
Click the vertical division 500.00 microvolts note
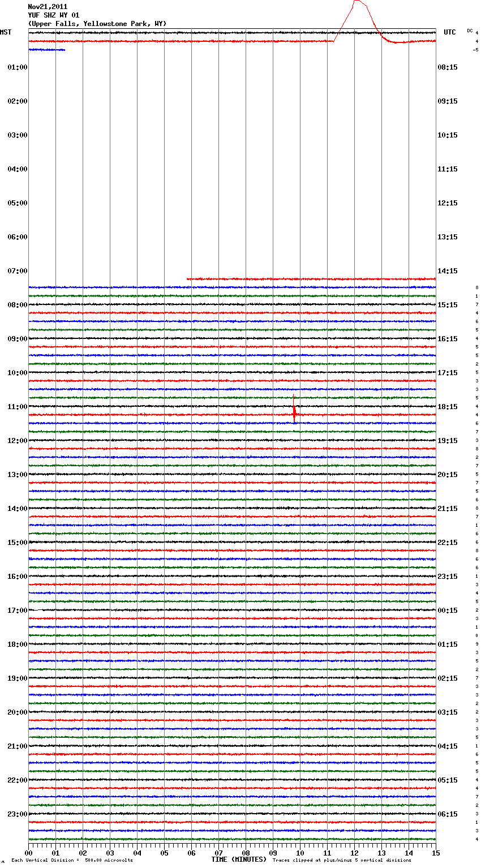pyautogui.click(x=72, y=861)
